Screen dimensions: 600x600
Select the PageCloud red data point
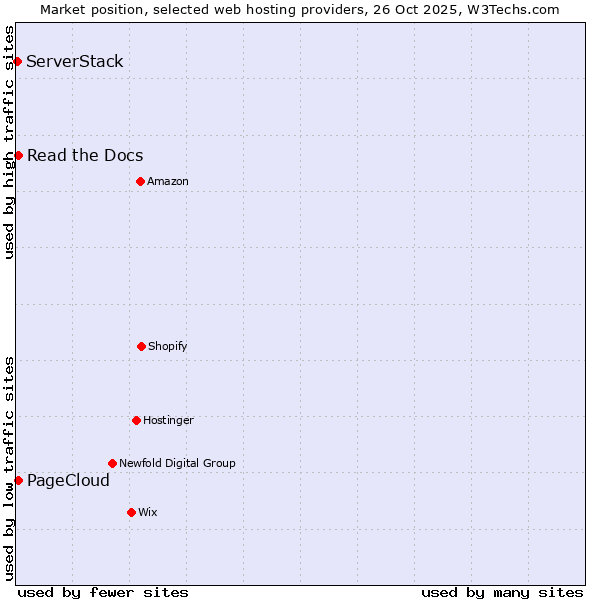click(x=18, y=480)
